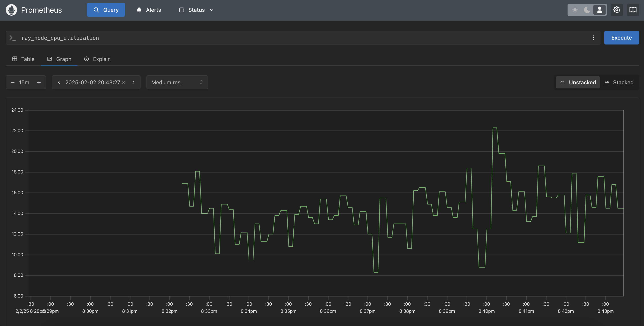Image resolution: width=644 pixels, height=326 pixels.
Task: Go to the previous time window
Action: [x=59, y=82]
